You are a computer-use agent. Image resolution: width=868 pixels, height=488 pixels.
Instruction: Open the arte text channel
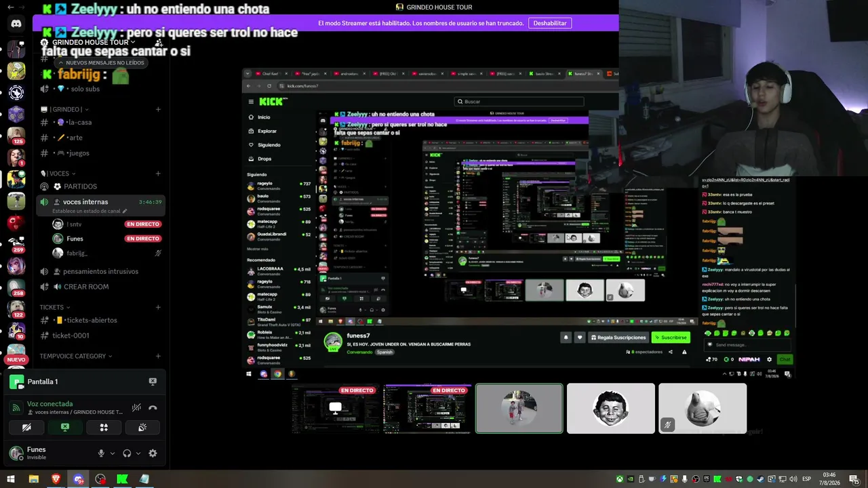(x=100, y=138)
